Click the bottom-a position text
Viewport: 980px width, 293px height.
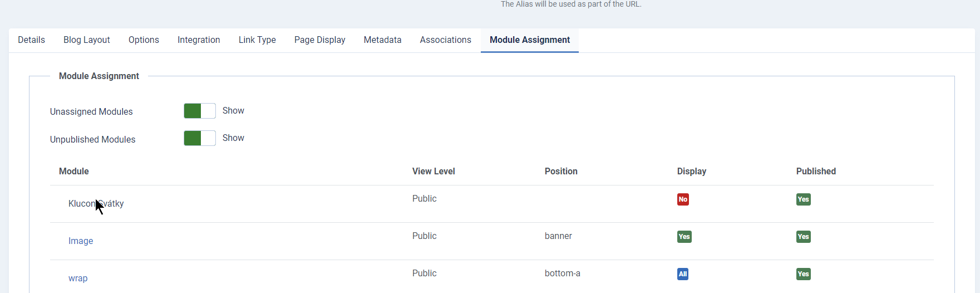click(563, 274)
